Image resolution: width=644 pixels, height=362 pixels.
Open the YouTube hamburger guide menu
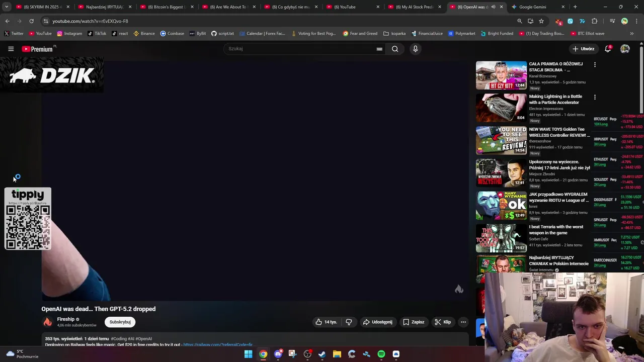tap(11, 49)
